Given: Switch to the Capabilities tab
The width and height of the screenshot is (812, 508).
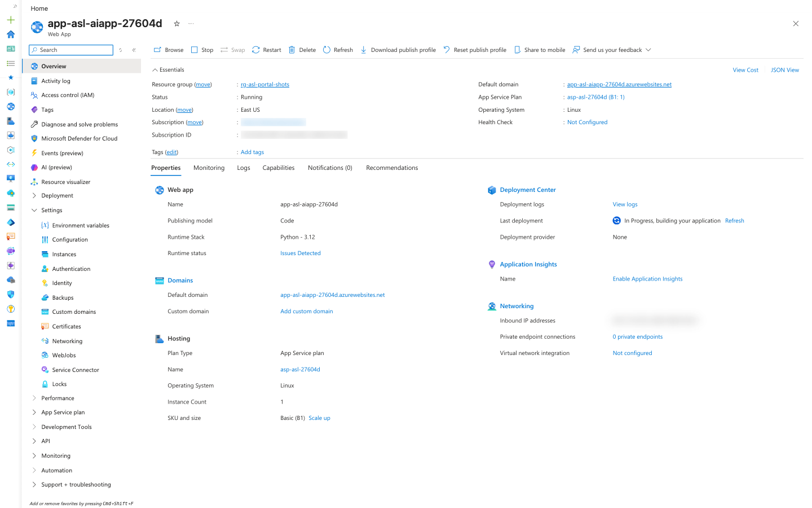Looking at the screenshot, I should click(279, 168).
